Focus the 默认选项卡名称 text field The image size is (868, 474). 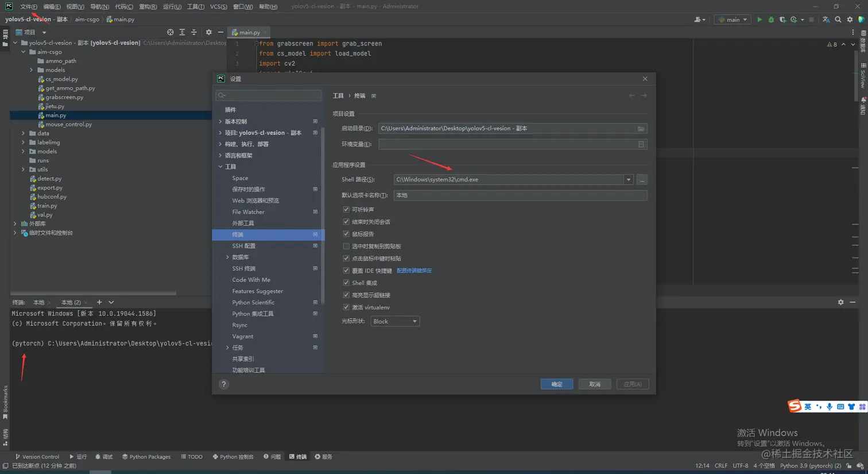click(x=521, y=195)
